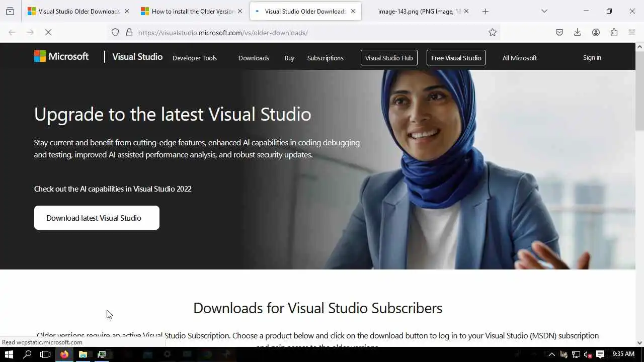Viewport: 644px width, 362px height.
Task: Click the page vertical scrollbar thumb
Action: coord(640,90)
